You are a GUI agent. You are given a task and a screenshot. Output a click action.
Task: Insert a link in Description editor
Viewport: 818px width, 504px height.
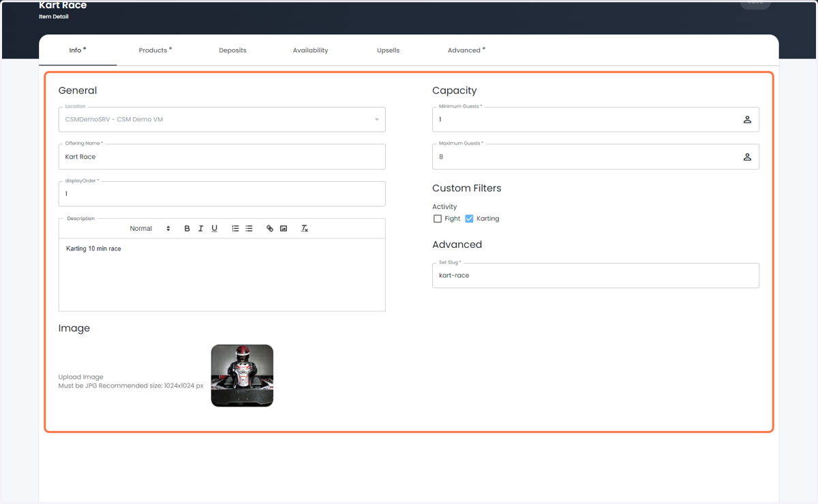270,229
